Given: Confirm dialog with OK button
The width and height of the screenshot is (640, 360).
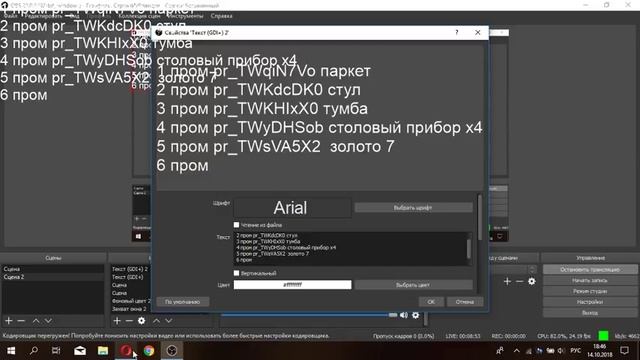Looking at the screenshot, I should coord(431,302).
